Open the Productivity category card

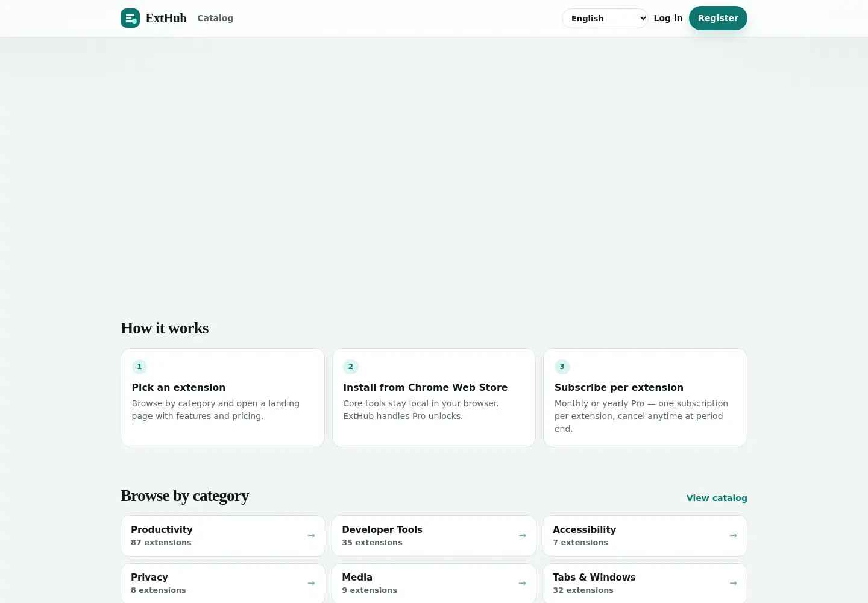pos(223,535)
